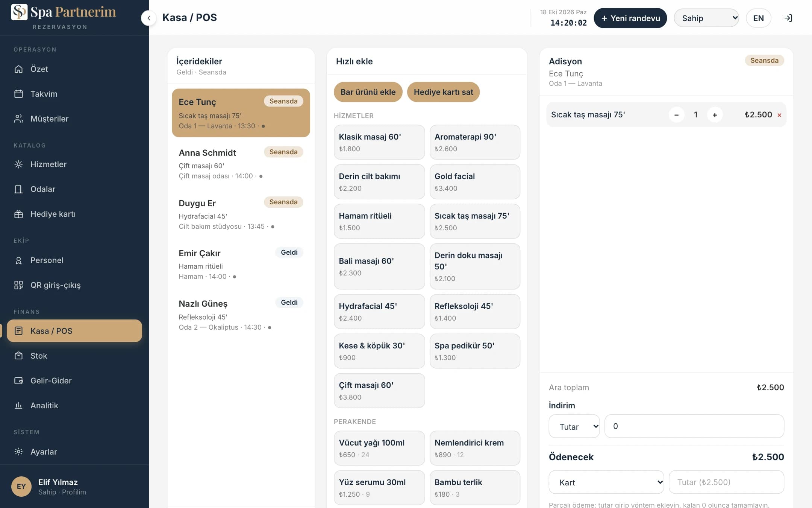Screen dimensions: 812x508
Task: Add Bali masajı 60' service
Action: click(x=379, y=266)
